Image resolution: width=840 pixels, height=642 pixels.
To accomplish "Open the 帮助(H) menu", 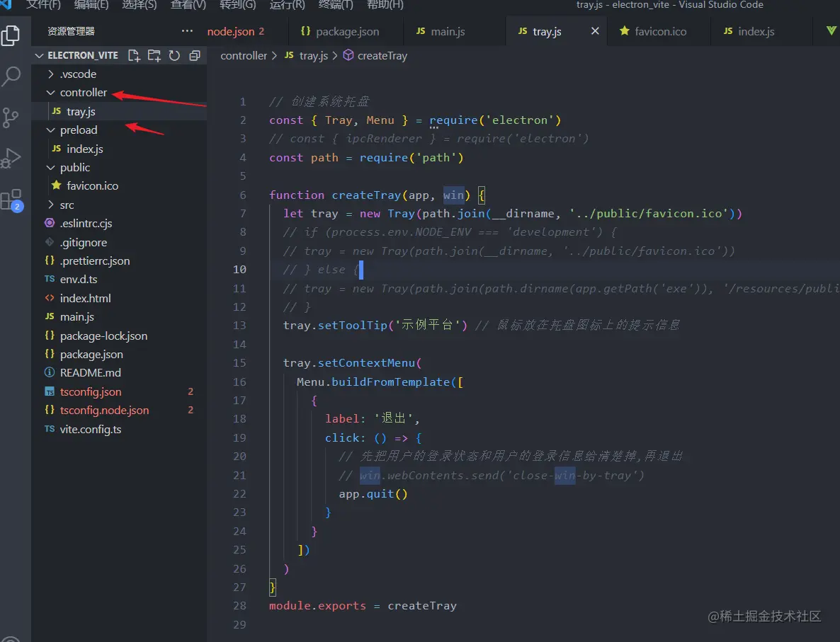I will tap(385, 5).
